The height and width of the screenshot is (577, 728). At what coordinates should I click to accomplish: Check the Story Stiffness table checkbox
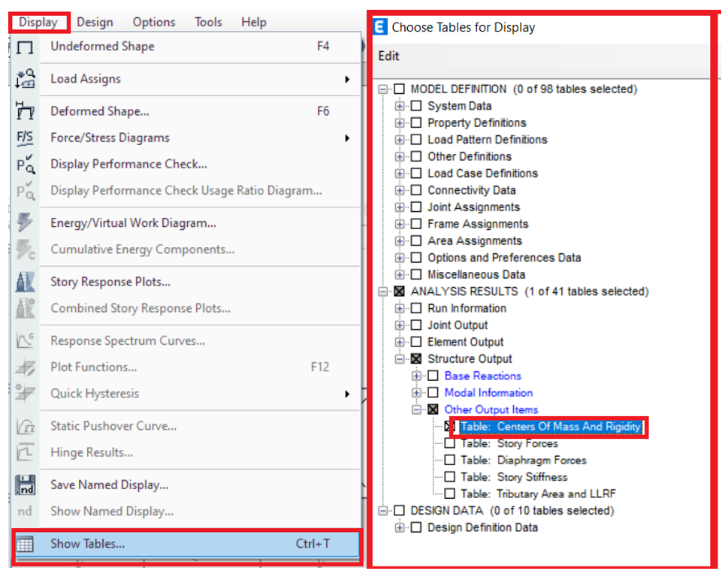[x=449, y=477]
